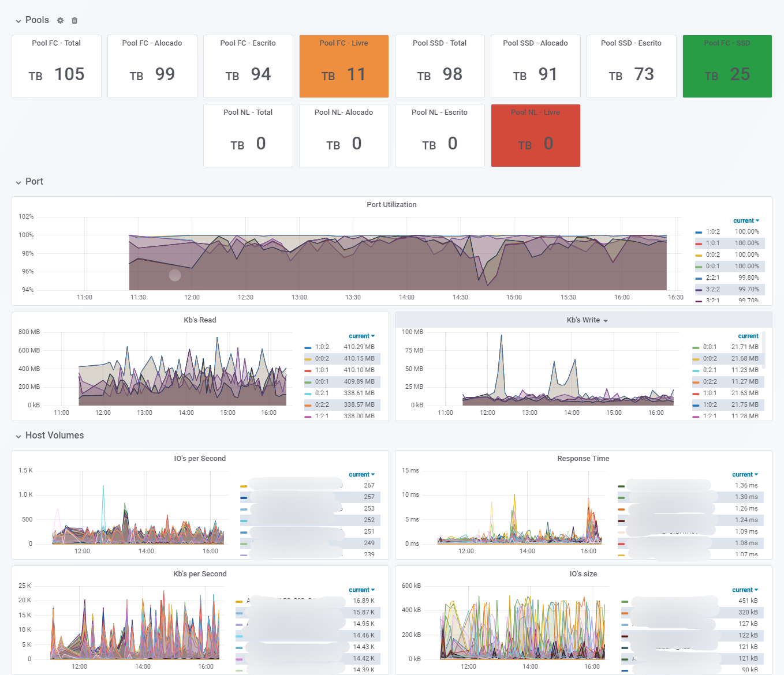Image resolution: width=784 pixels, height=675 pixels.
Task: Open Pool FC - Alocado panel menu
Action: 152,43
